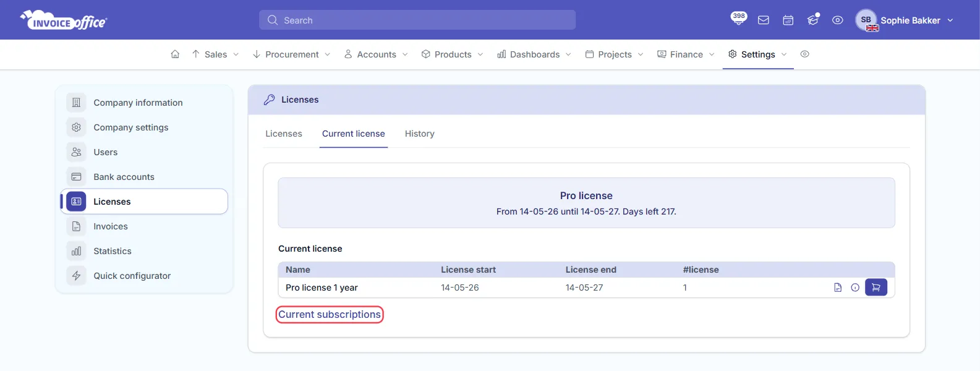Click the Bank accounts card icon
Viewport: 980px width, 371px height.
(76, 177)
